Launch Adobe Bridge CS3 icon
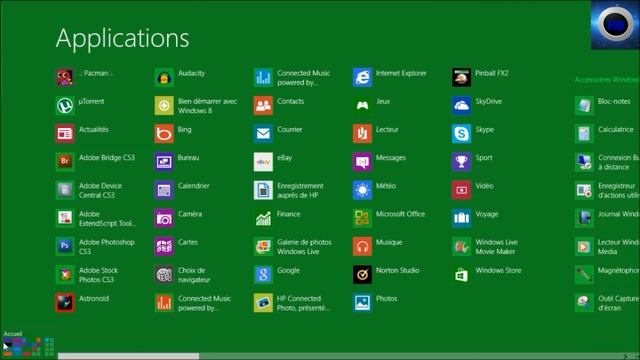This screenshot has height=360, width=640. coord(65,162)
